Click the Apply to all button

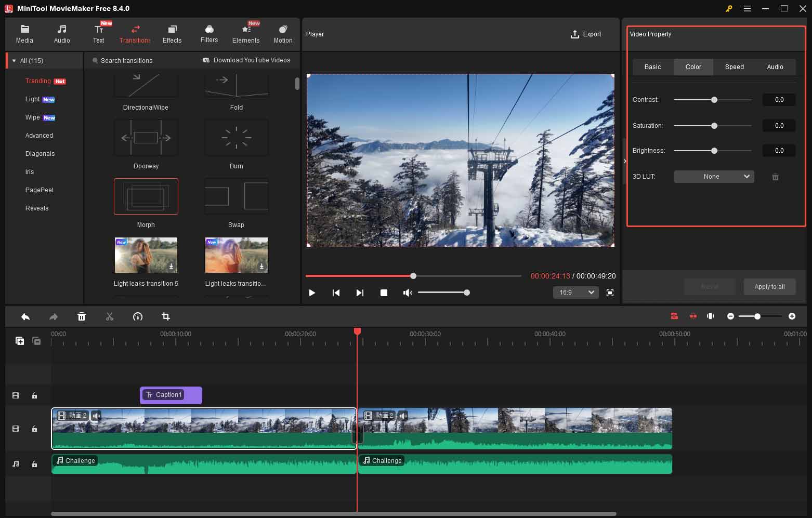click(x=769, y=286)
